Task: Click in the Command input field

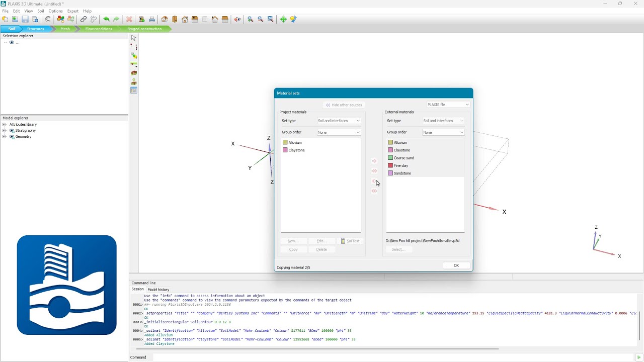Action: pyautogui.click(x=392, y=357)
